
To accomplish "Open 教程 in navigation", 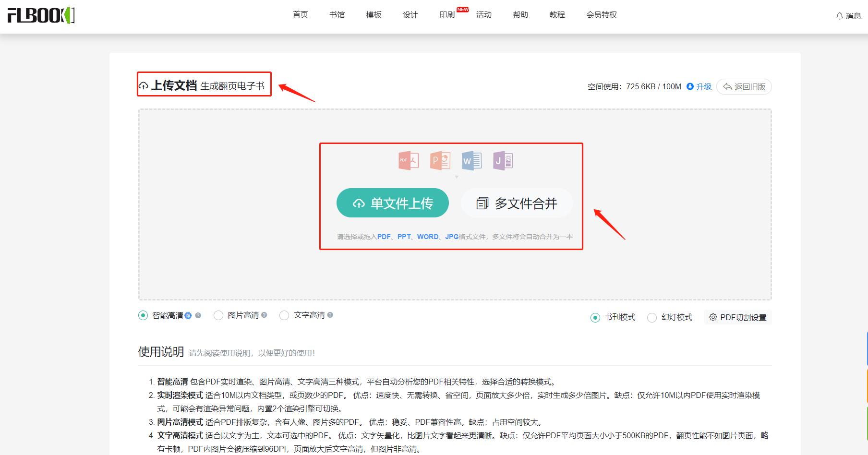I will click(x=557, y=15).
